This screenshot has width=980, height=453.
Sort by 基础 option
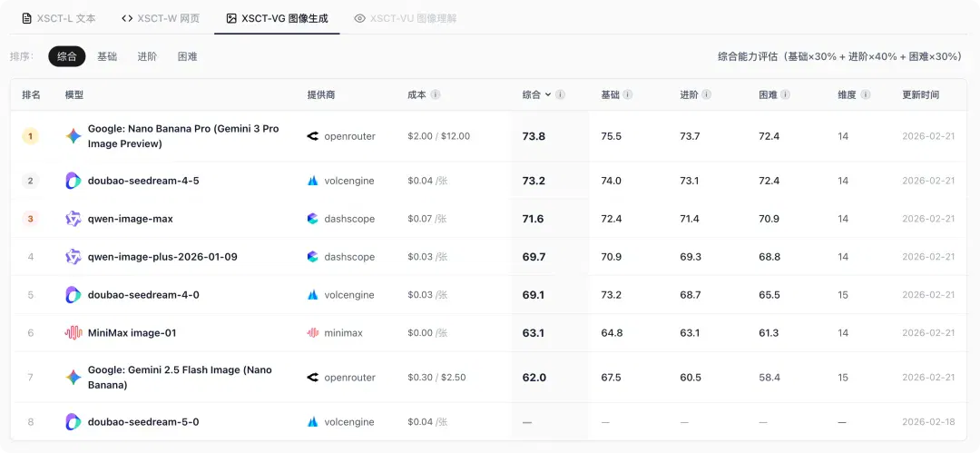[x=107, y=56]
